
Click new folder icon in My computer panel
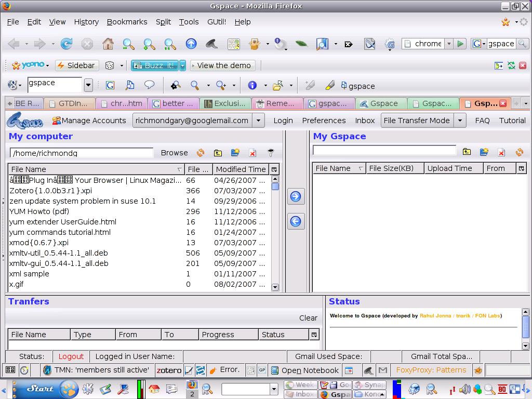click(235, 153)
